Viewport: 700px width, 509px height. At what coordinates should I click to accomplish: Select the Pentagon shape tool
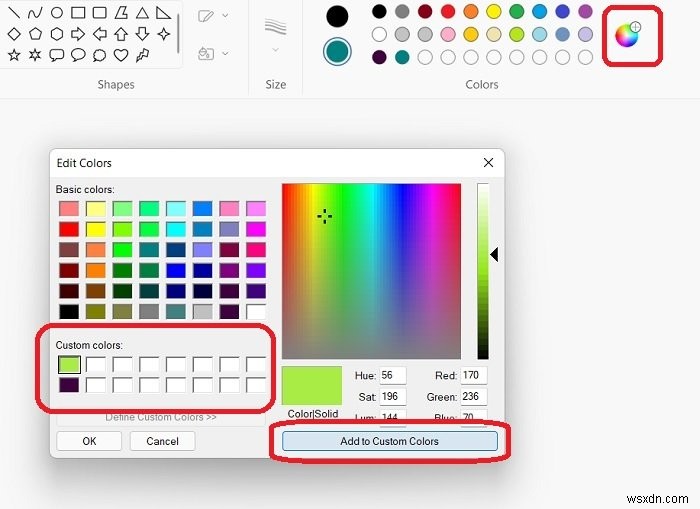click(x=35, y=34)
